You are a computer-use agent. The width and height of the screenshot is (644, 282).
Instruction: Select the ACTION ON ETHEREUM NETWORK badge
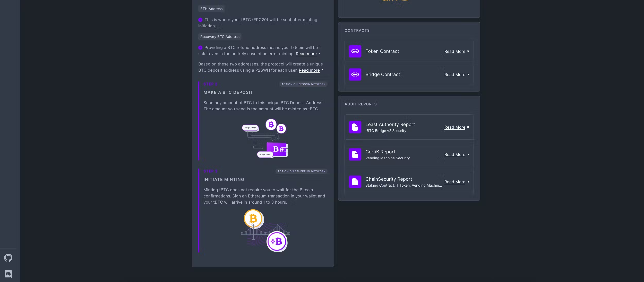coord(301,171)
